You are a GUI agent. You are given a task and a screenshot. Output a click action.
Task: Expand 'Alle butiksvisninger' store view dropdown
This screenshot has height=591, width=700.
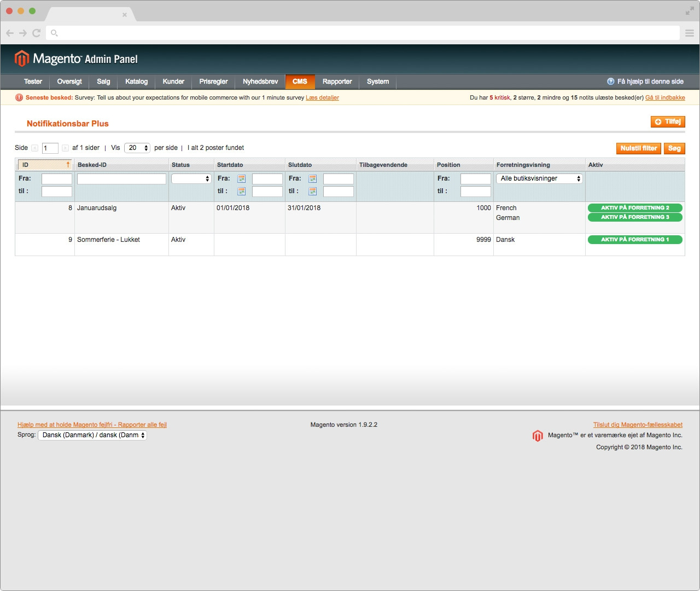click(539, 179)
